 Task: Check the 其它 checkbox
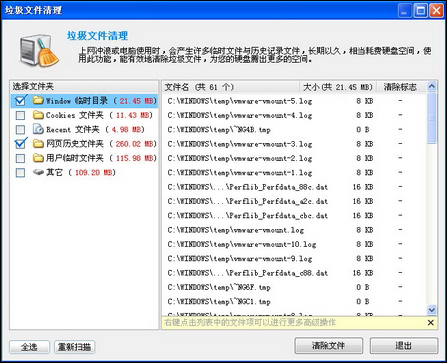pyautogui.click(x=21, y=172)
